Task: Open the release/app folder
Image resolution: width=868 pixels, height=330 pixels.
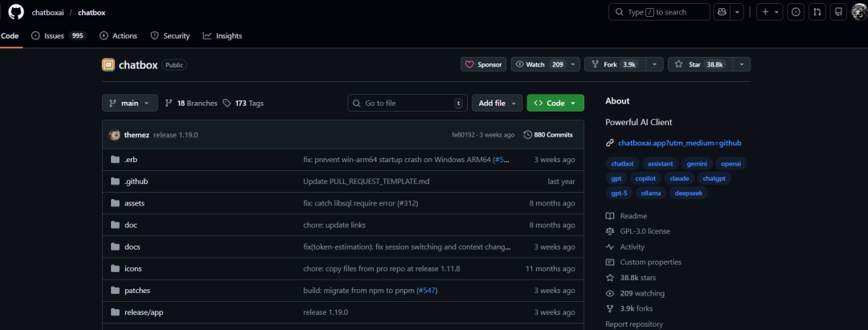Action: (144, 312)
